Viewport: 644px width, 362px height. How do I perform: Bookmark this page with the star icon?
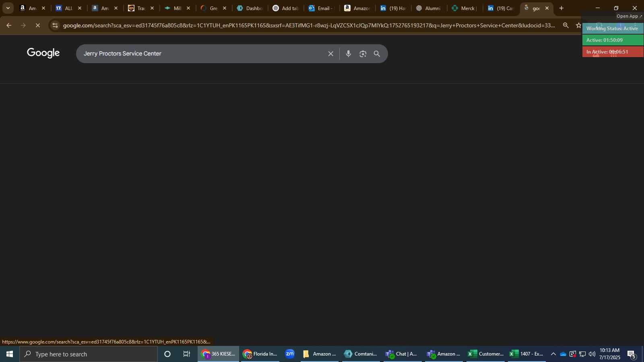(578, 25)
